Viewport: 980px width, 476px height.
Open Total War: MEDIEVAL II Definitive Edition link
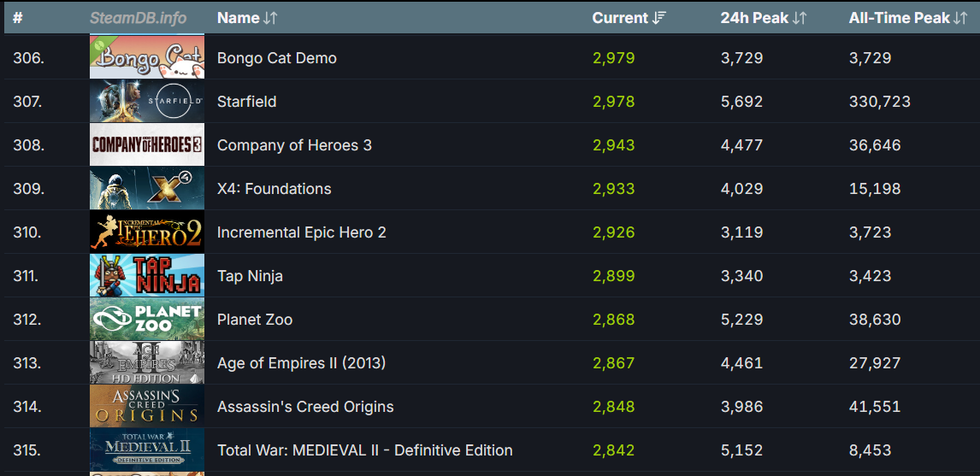364,450
